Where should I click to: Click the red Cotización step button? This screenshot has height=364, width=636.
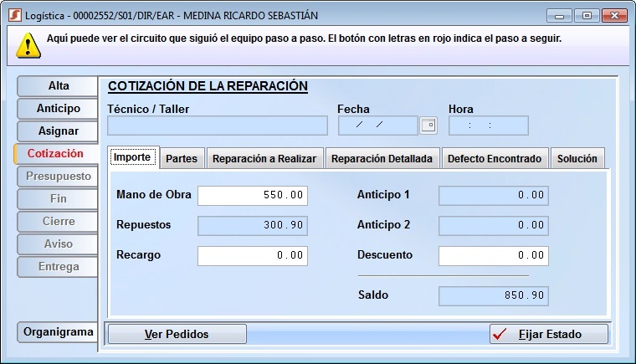coord(55,153)
